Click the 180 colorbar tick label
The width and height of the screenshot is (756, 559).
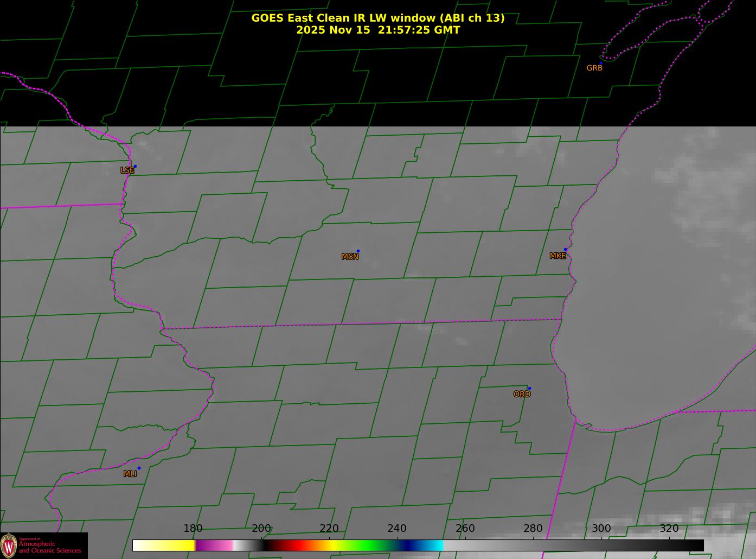point(193,529)
